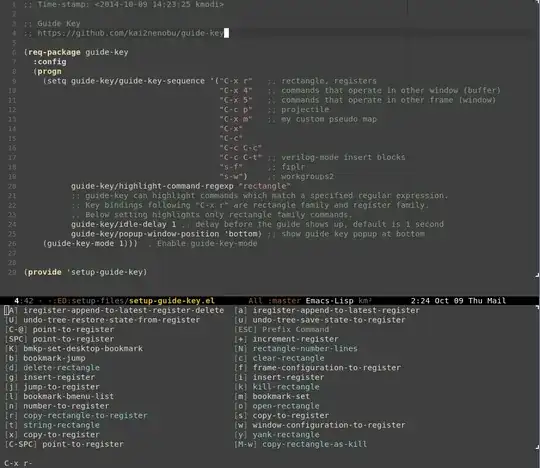Click the yank-rectangle entry
The width and height of the screenshot is (540, 468).
277,435
